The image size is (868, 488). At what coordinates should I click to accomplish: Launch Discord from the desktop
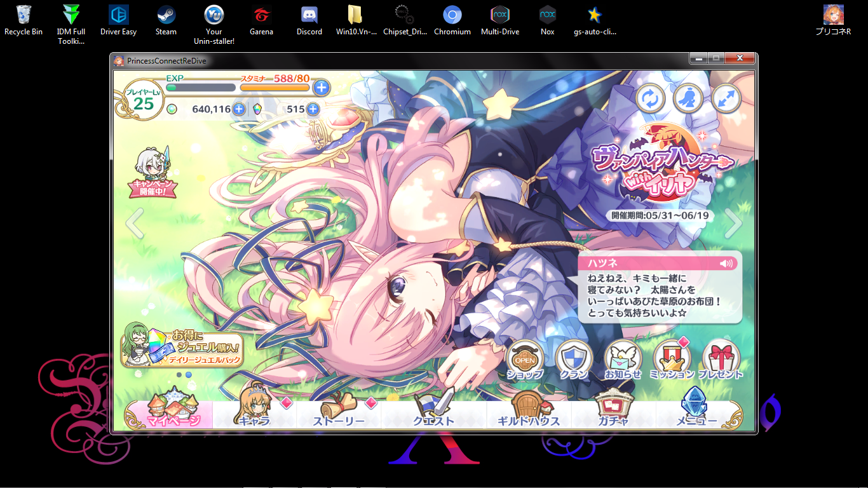tap(309, 20)
